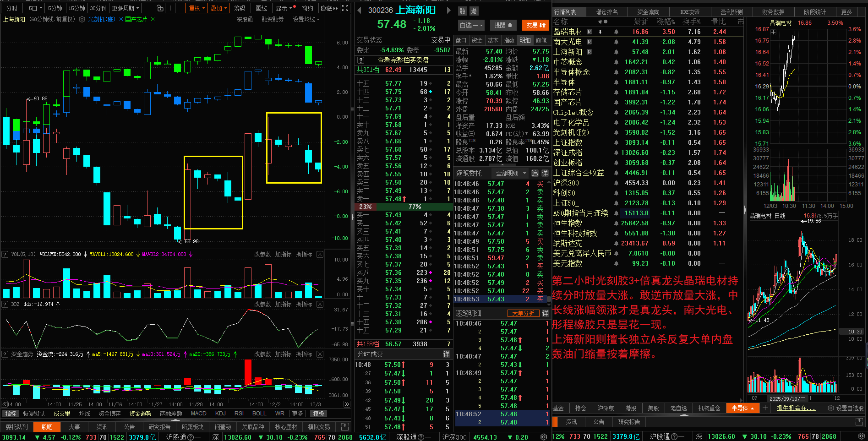The image size is (868, 441).
Task: Close the 资金趋势 indicator pane
Action: [x=320, y=354]
